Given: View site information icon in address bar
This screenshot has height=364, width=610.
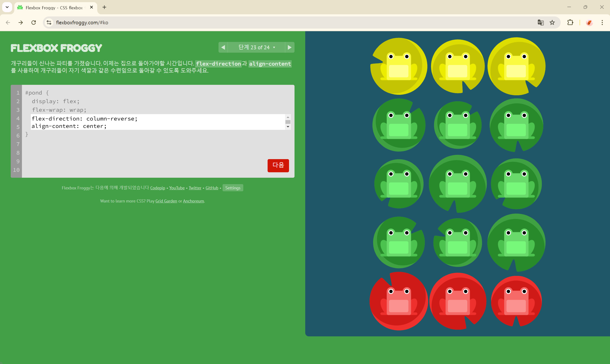Looking at the screenshot, I should coord(49,23).
